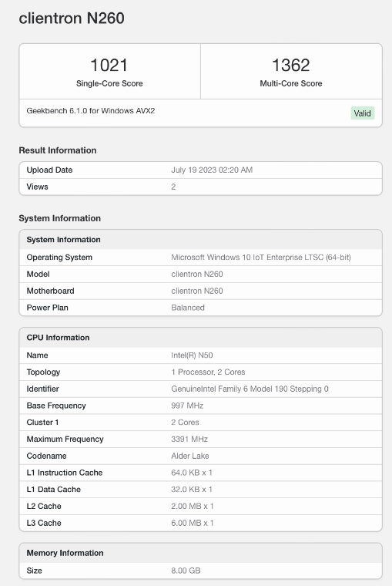Click the L1 Instruction Cache label
This screenshot has height=586, width=392.
pyautogui.click(x=65, y=473)
